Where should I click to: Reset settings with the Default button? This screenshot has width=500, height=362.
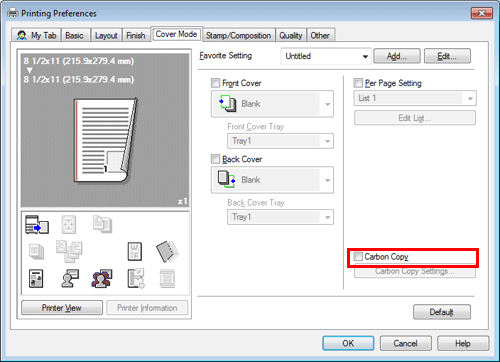(442, 312)
